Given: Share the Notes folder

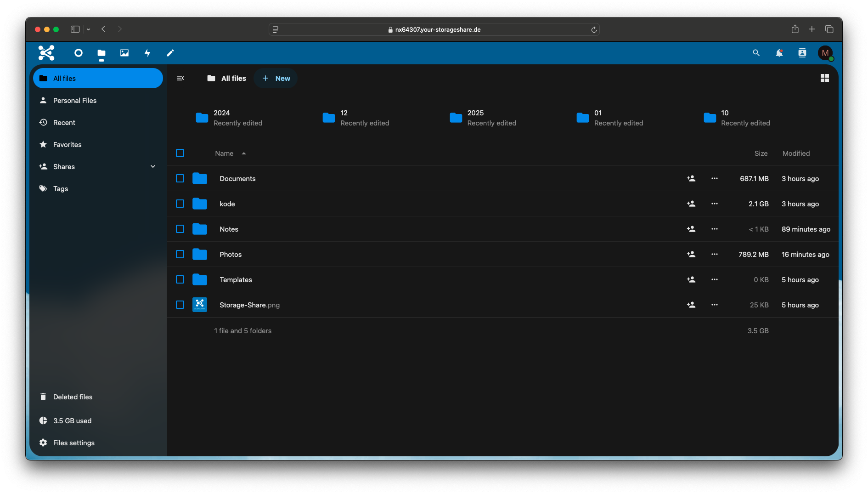Looking at the screenshot, I should pos(691,229).
